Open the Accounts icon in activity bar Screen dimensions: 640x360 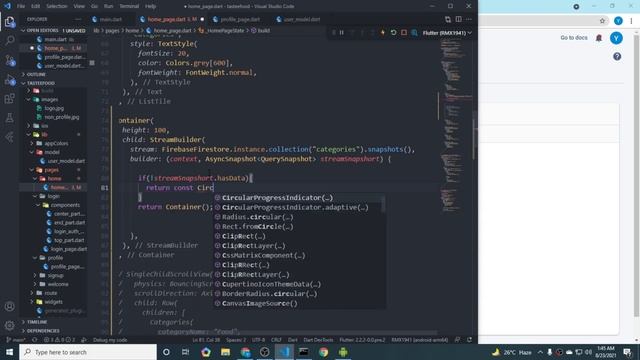(9, 306)
